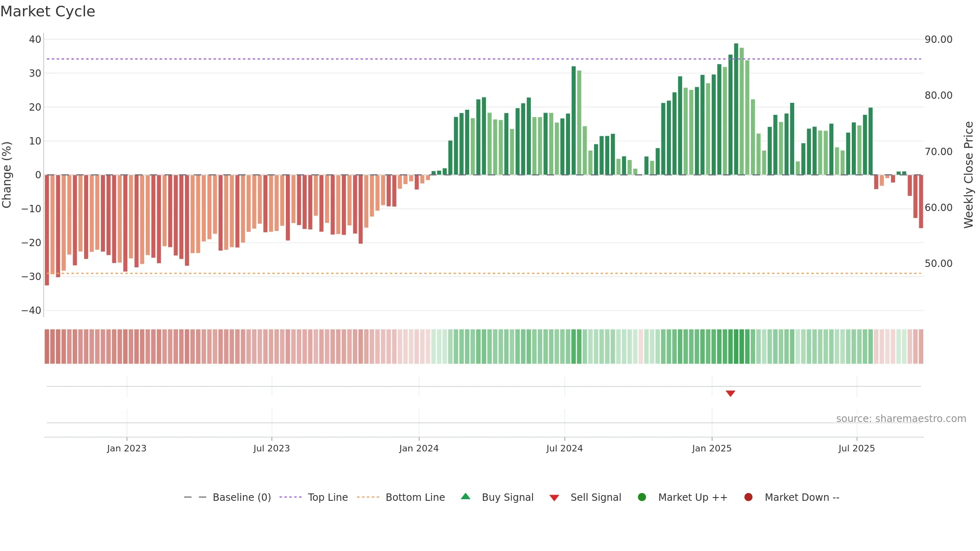Click the 60.00 price axis label

tap(938, 208)
